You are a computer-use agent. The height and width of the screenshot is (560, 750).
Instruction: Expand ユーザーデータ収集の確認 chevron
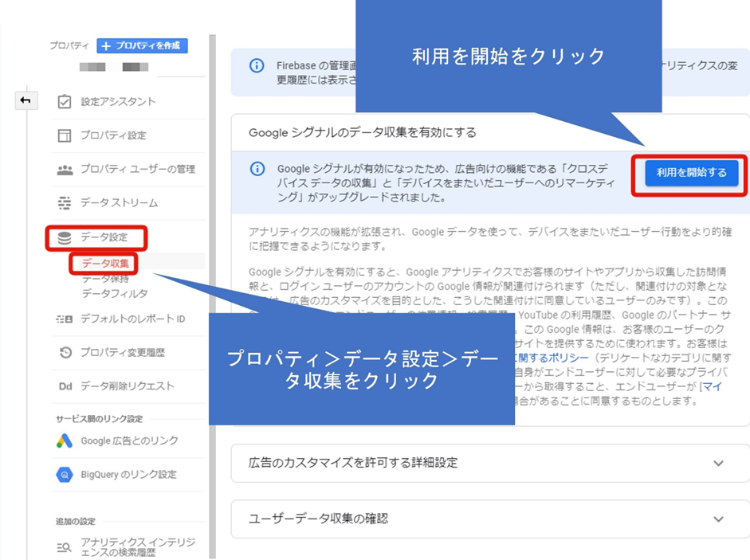(718, 519)
